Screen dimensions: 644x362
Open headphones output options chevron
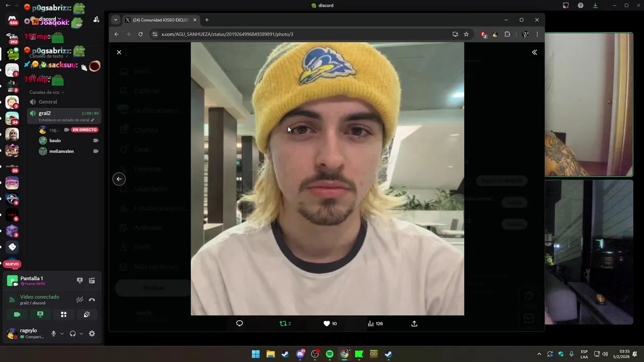81,333
